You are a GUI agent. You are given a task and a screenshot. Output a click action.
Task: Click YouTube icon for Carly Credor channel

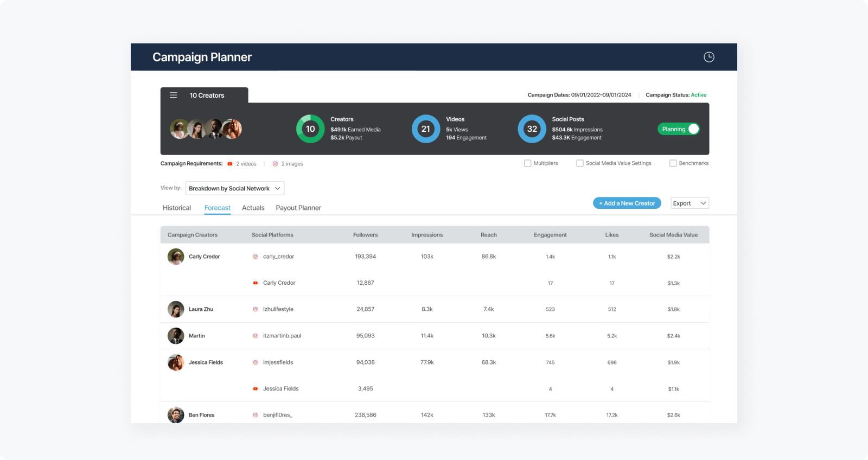[x=256, y=283]
